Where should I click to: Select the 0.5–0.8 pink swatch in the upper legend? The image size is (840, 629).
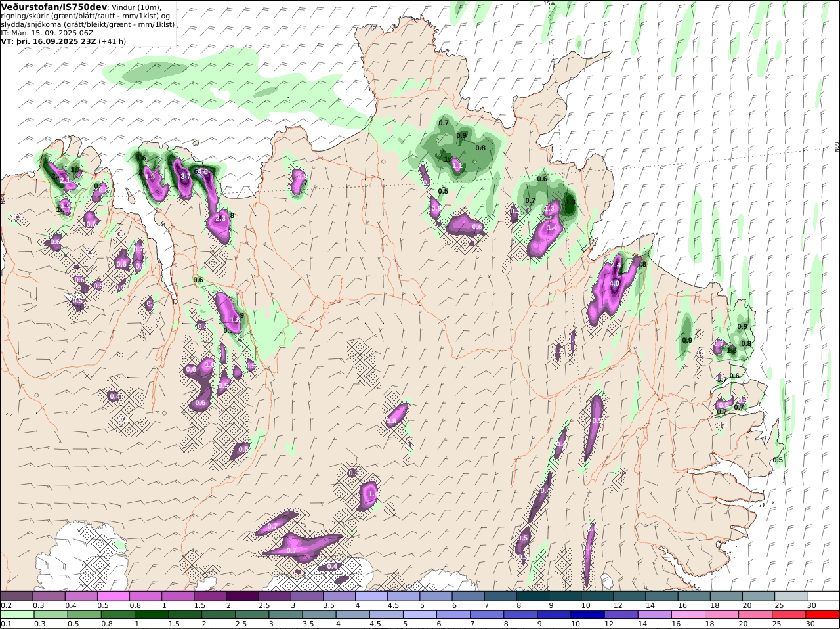pyautogui.click(x=113, y=596)
